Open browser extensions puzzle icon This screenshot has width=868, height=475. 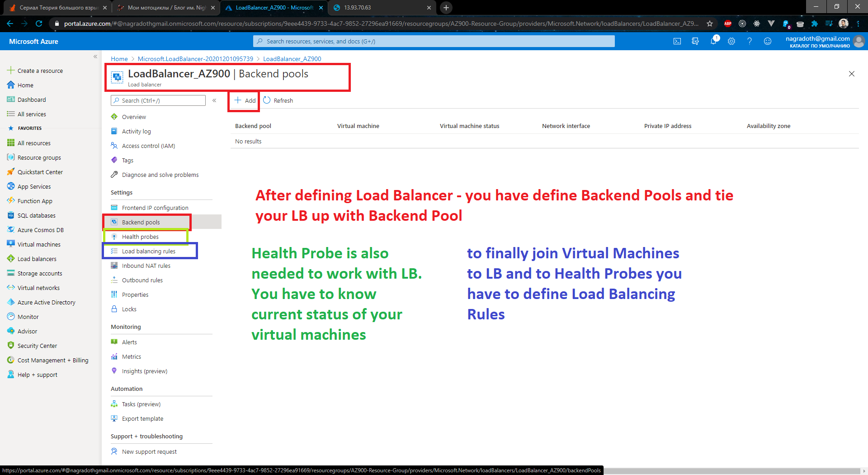[815, 24]
